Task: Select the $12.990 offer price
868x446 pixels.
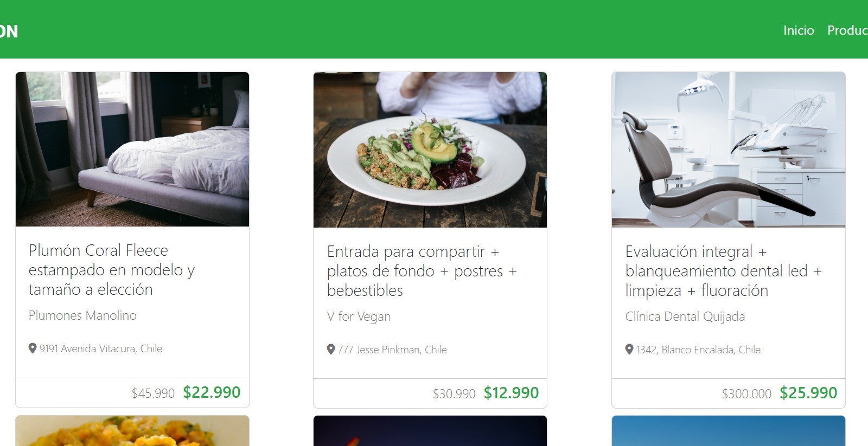Action: click(x=511, y=393)
